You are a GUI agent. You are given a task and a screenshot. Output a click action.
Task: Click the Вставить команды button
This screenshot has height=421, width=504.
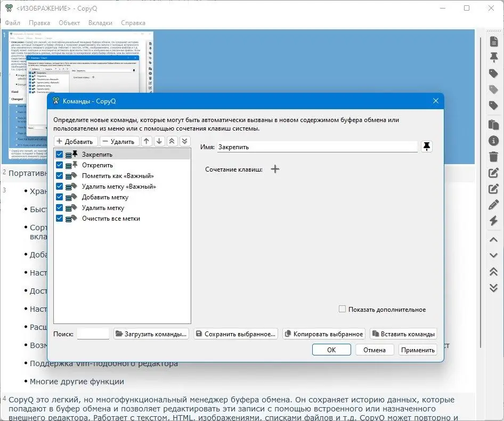point(403,334)
